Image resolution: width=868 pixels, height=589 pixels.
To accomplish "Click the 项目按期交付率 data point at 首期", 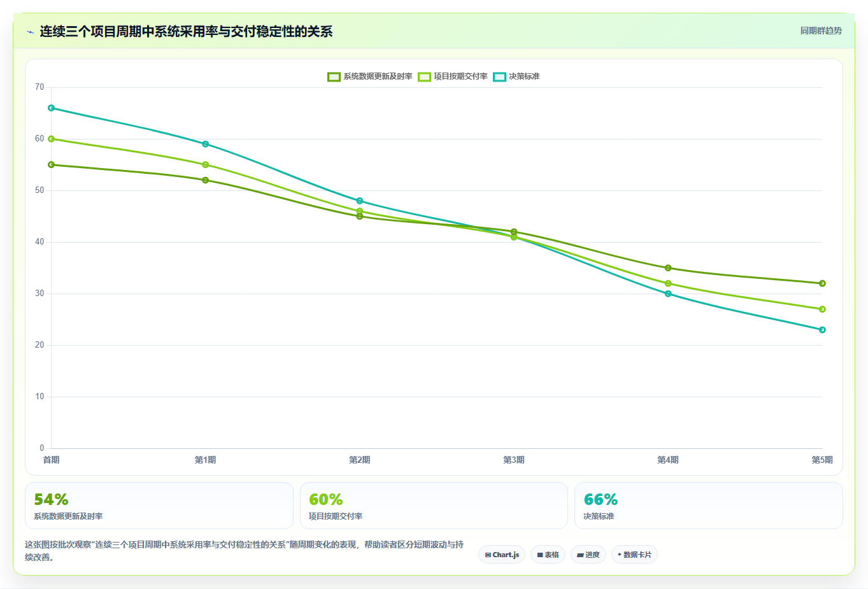I will [x=51, y=139].
